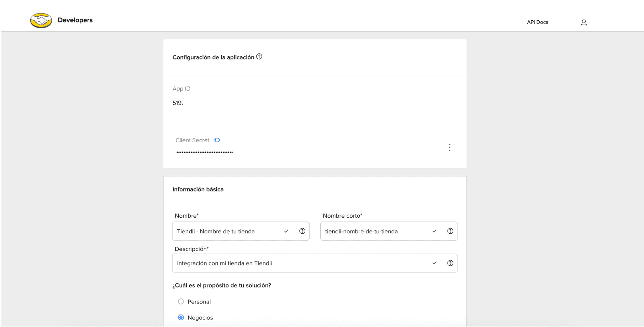
Task: Open help icon beside Configuración de la aplicación
Action: [x=259, y=57]
